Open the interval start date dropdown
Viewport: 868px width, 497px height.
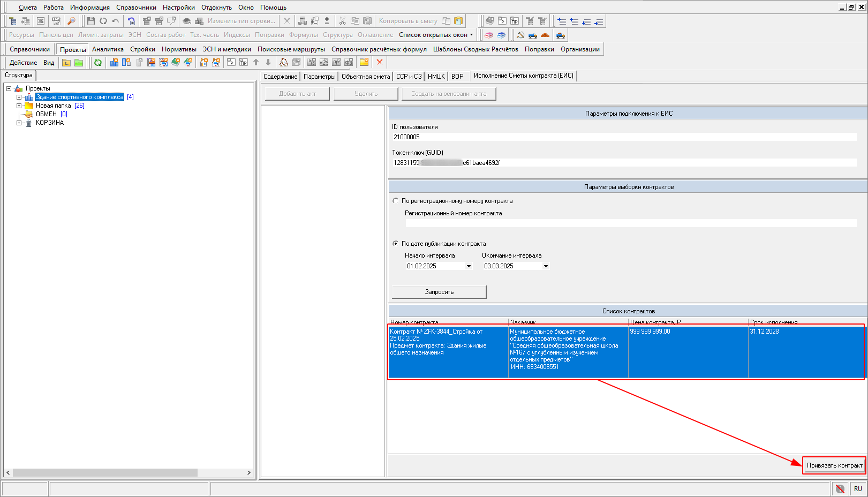click(x=469, y=266)
